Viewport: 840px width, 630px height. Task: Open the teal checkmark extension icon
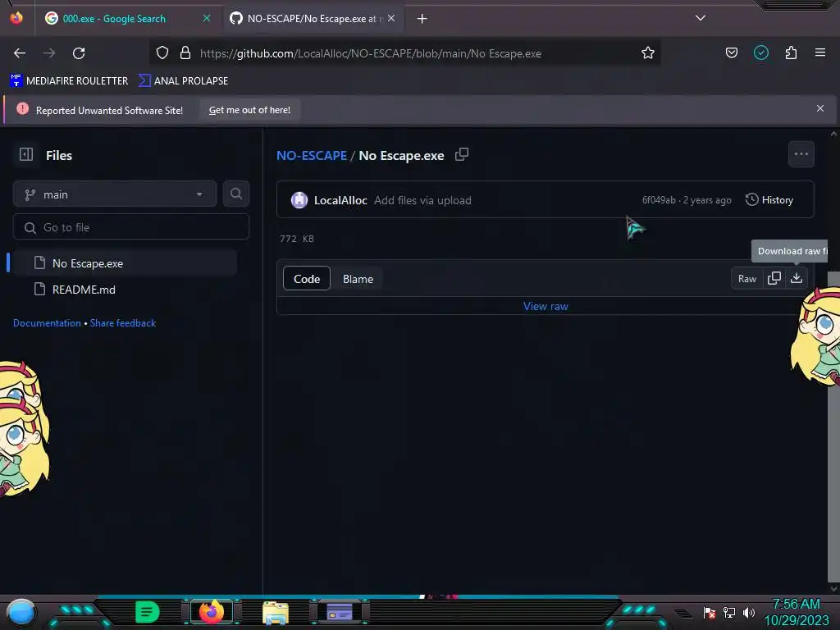760,52
